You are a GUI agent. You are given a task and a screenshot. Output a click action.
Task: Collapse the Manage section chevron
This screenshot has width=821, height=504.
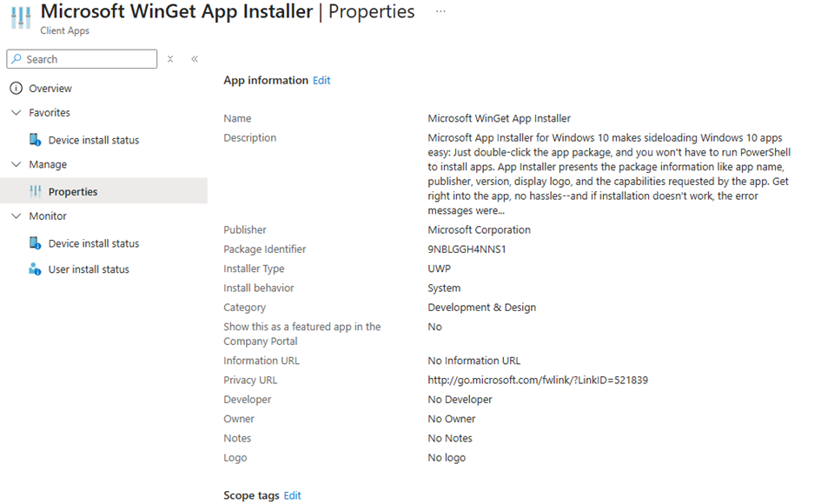click(17, 164)
